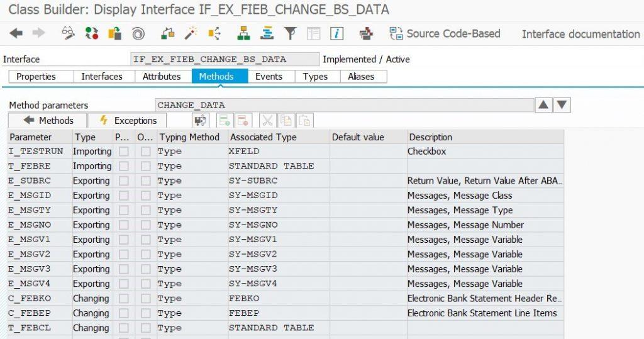Toggle Display/Change glasses-pencil icon

[68, 33]
